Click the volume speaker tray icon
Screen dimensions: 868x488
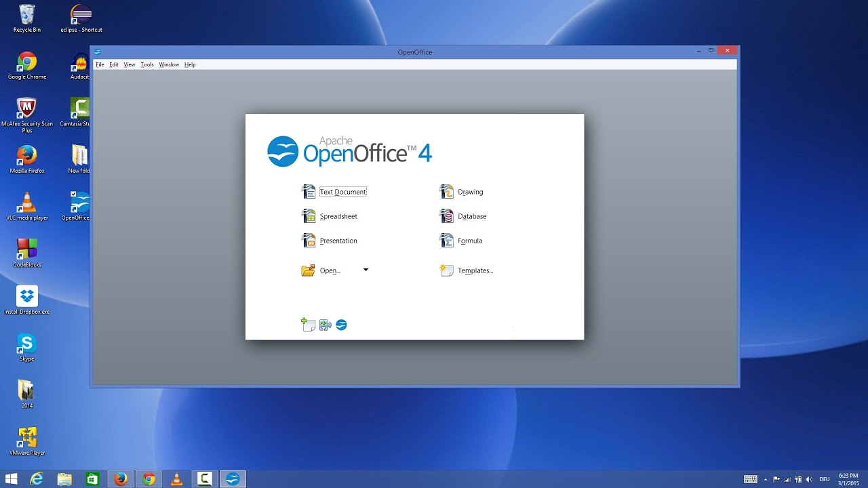click(809, 479)
